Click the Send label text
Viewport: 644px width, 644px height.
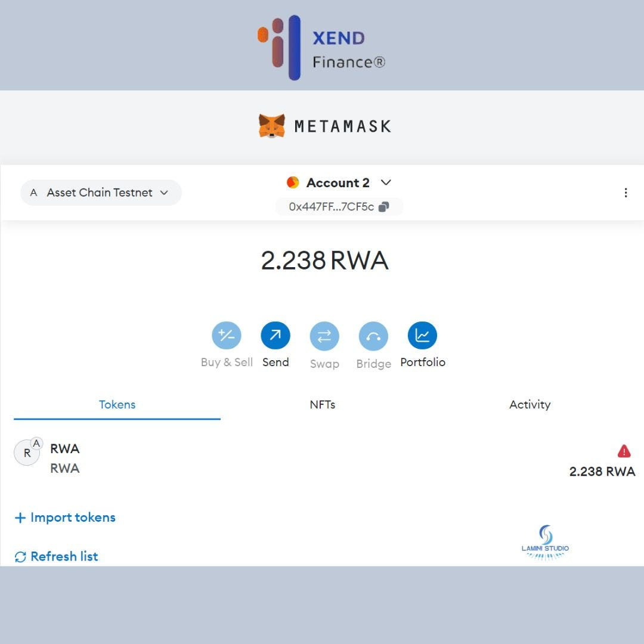coord(275,363)
